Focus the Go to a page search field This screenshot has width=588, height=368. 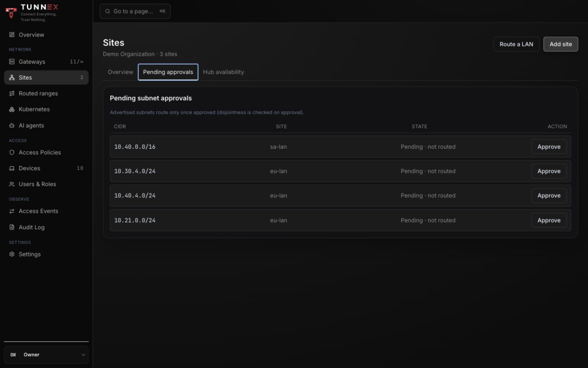pyautogui.click(x=135, y=11)
